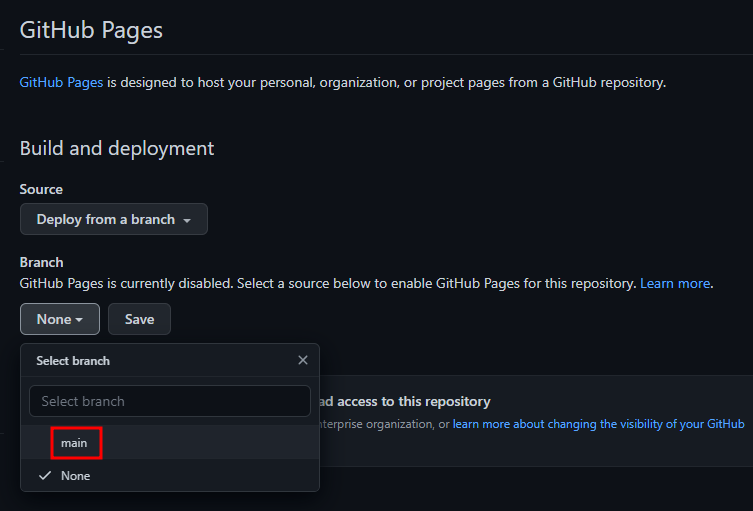753x511 pixels.
Task: Choose the None branch option
Action: [x=170, y=475]
